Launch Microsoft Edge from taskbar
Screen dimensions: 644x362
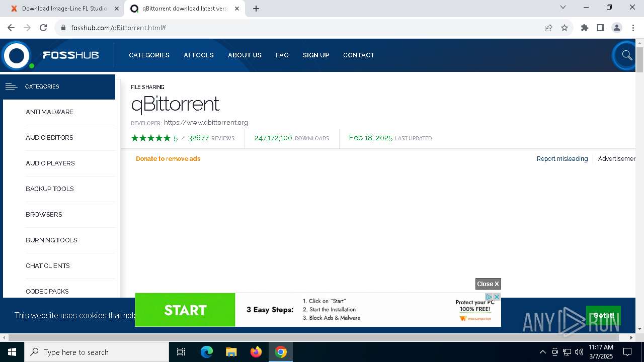207,352
